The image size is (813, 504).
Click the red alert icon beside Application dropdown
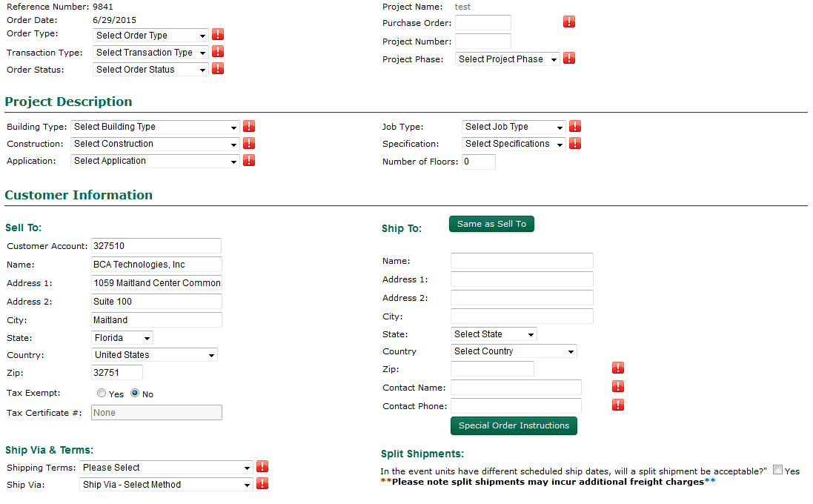(x=249, y=160)
